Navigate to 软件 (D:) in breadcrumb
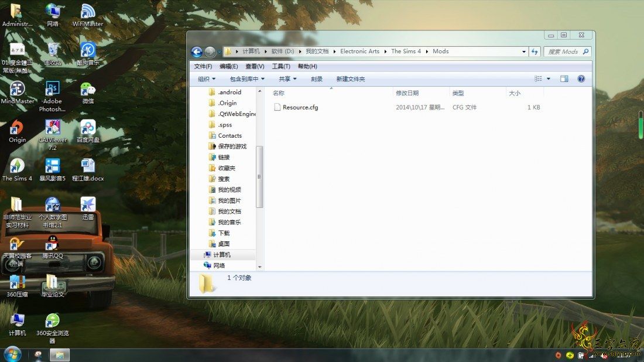 click(x=283, y=52)
